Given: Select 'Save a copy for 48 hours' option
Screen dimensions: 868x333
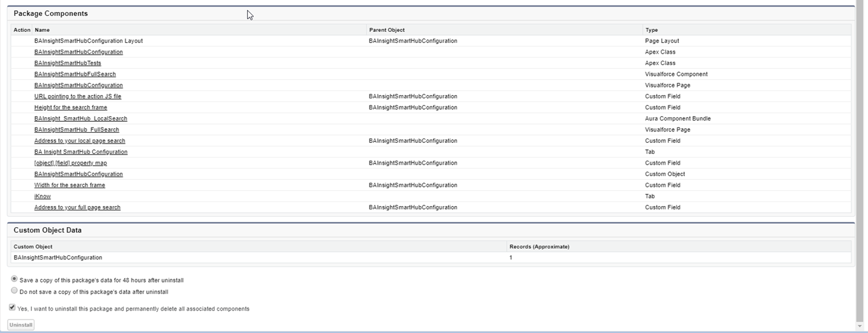Looking at the screenshot, I should [x=14, y=279].
